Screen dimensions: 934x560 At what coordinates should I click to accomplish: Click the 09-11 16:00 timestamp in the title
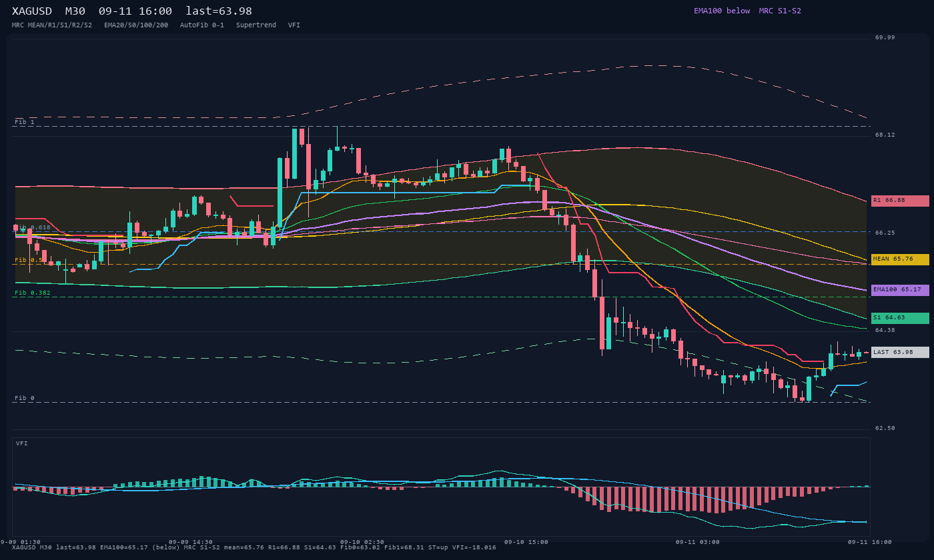pos(135,11)
